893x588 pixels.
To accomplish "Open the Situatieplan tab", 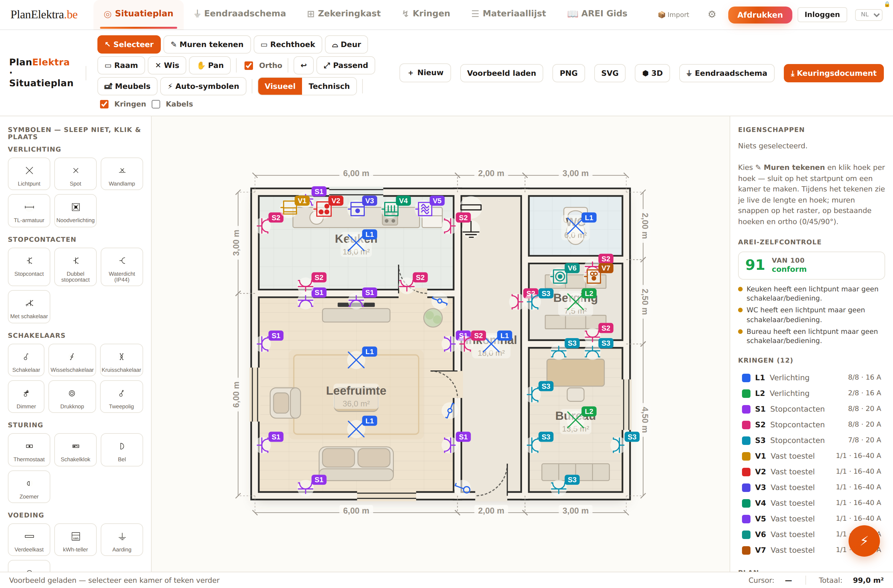I will pyautogui.click(x=139, y=14).
